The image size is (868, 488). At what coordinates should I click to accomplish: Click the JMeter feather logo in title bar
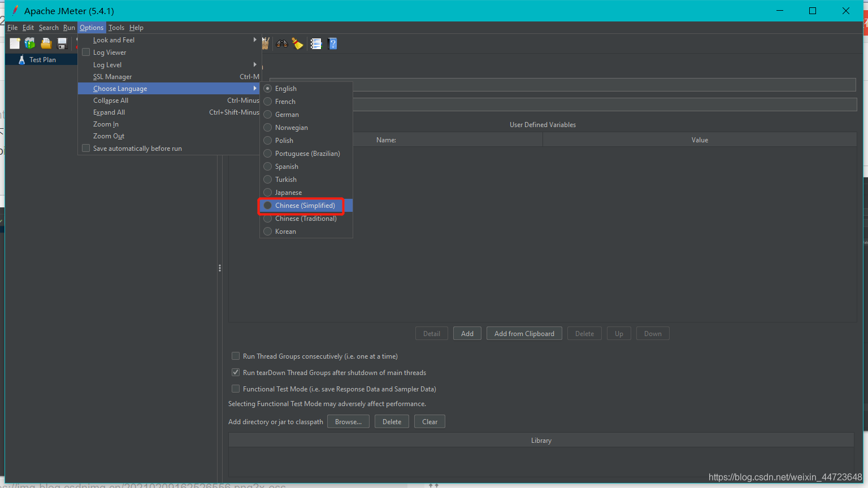(15, 10)
